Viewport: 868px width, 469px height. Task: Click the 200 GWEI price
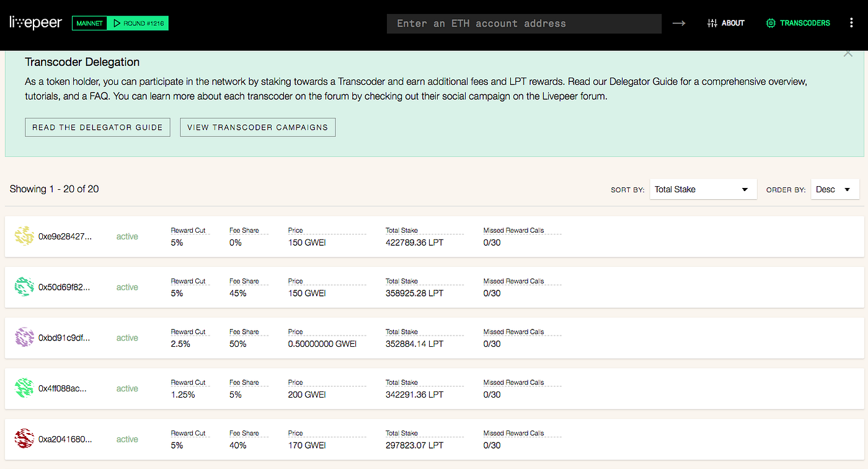pos(307,395)
